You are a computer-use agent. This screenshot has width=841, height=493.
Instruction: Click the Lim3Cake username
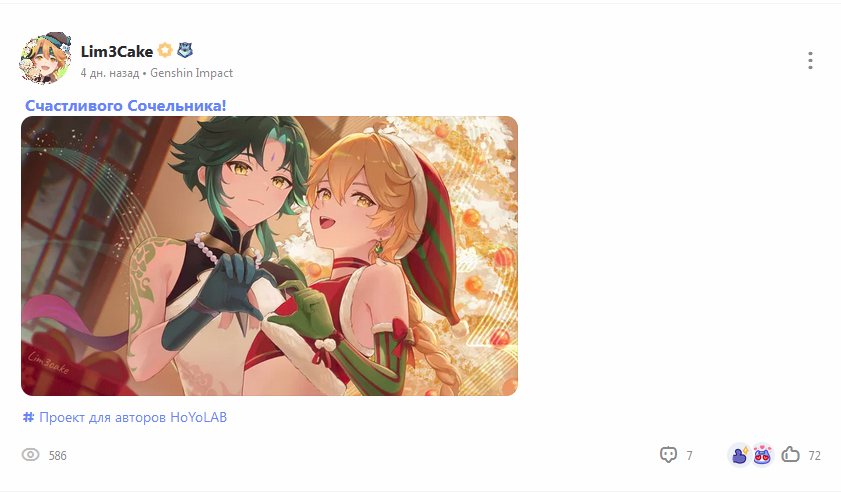click(x=117, y=51)
